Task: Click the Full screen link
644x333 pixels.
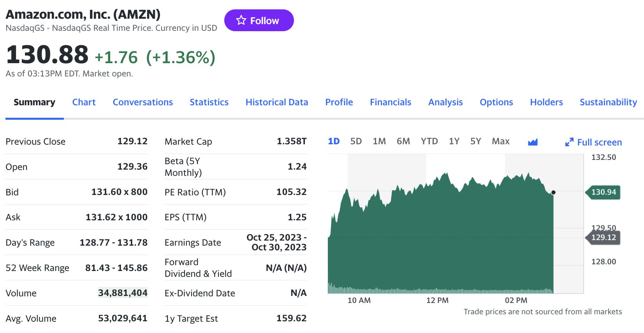Action: coord(599,142)
